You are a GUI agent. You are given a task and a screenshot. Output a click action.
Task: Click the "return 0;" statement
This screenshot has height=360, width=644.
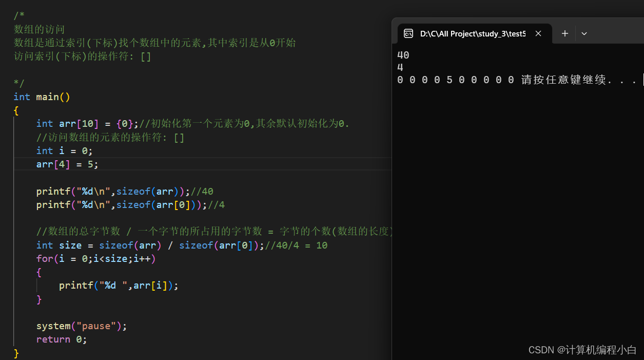pos(62,339)
